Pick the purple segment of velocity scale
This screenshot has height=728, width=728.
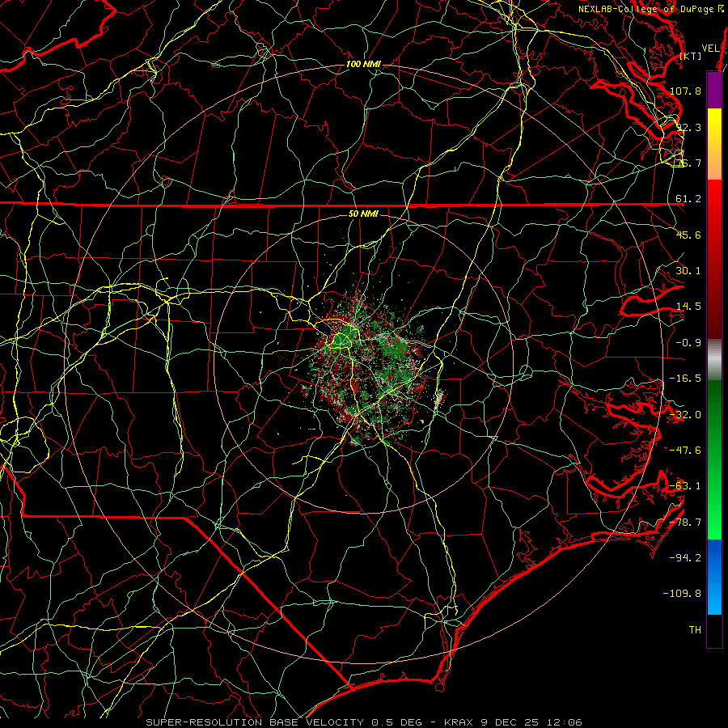point(714,90)
